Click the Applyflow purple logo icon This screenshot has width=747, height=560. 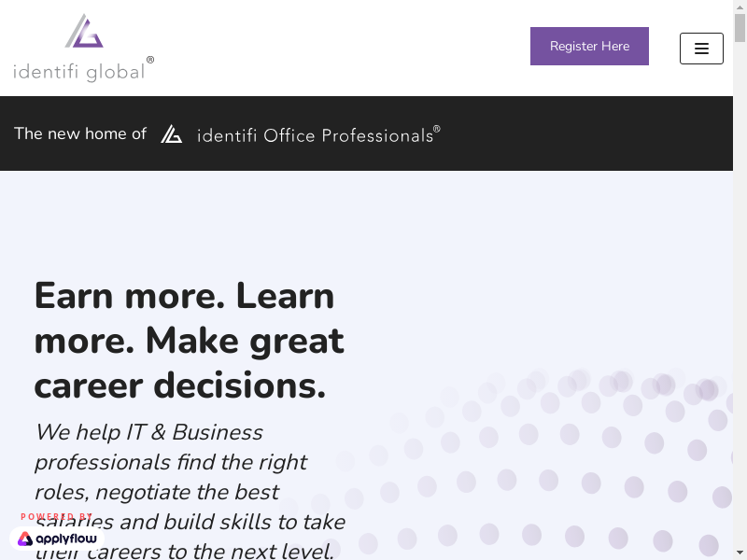[25, 539]
